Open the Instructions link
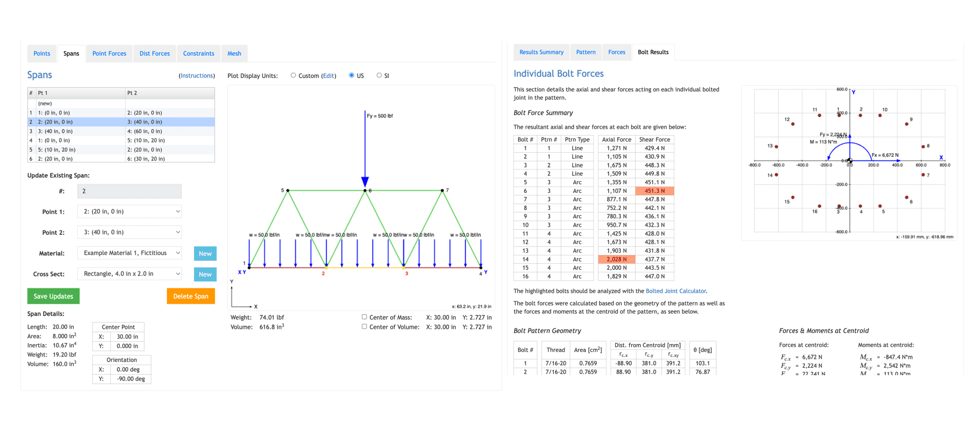Image resolution: width=980 pixels, height=434 pixels. (197, 76)
